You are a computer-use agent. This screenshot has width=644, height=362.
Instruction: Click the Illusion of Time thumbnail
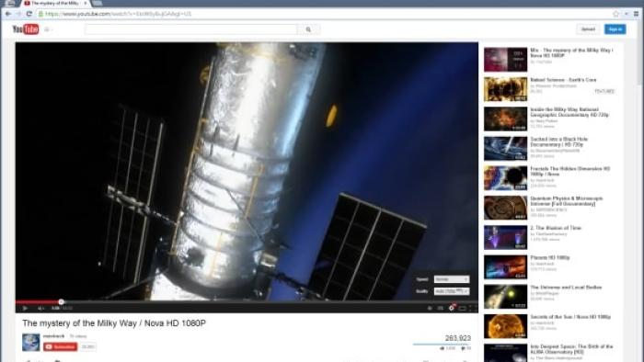click(505, 237)
